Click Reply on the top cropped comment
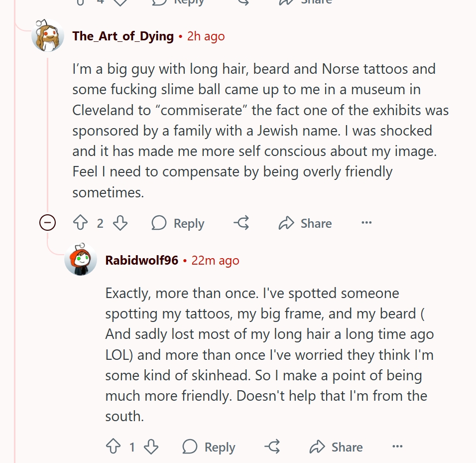476x463 pixels. point(178,2)
